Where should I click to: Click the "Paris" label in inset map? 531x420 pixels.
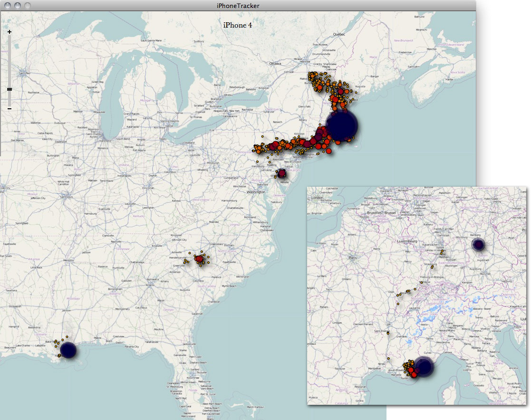pyautogui.click(x=353, y=258)
